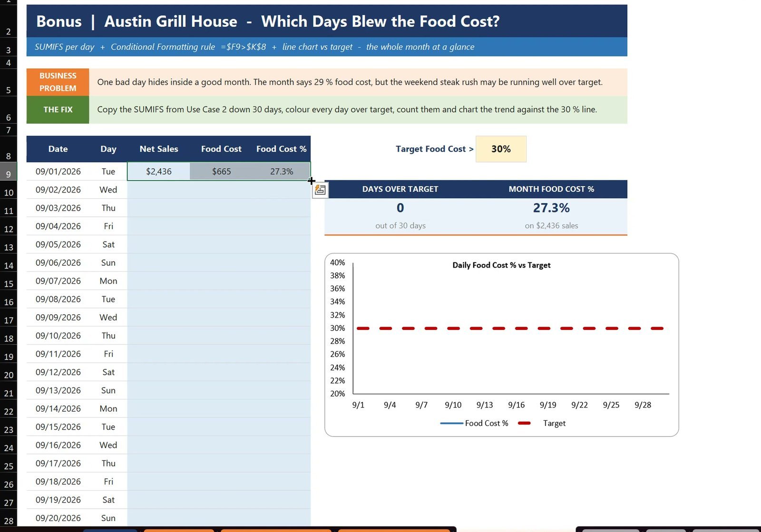
Task: Select the chart title Daily Food Cost % vs Target
Action: coord(501,265)
